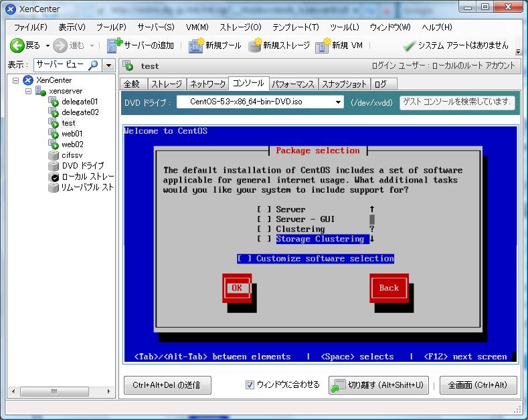Click the web01 VM icon
The height and width of the screenshot is (420, 528).
tap(54, 134)
